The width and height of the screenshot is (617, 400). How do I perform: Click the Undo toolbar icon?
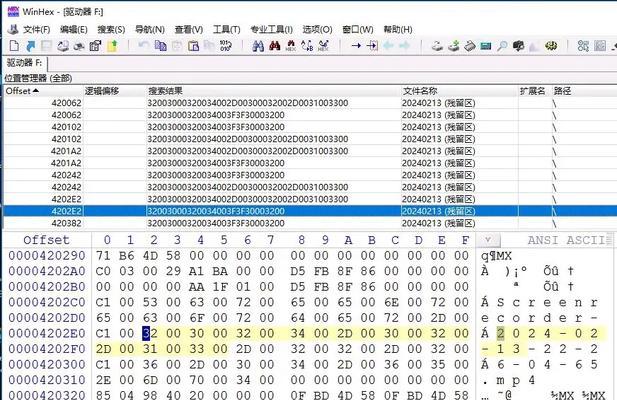pyautogui.click(x=144, y=46)
